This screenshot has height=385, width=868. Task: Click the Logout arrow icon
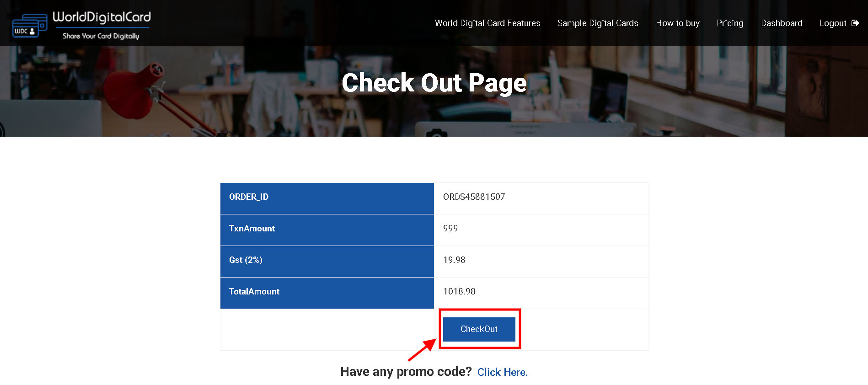click(x=855, y=23)
